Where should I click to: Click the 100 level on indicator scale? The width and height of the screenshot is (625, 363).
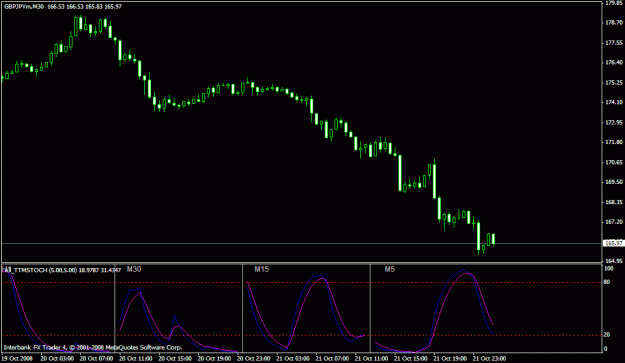point(609,269)
